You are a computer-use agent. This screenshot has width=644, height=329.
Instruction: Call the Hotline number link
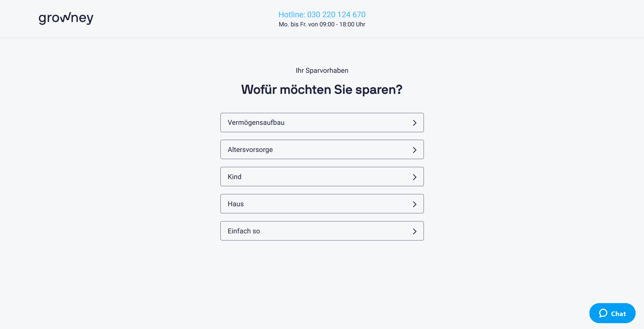[322, 15]
